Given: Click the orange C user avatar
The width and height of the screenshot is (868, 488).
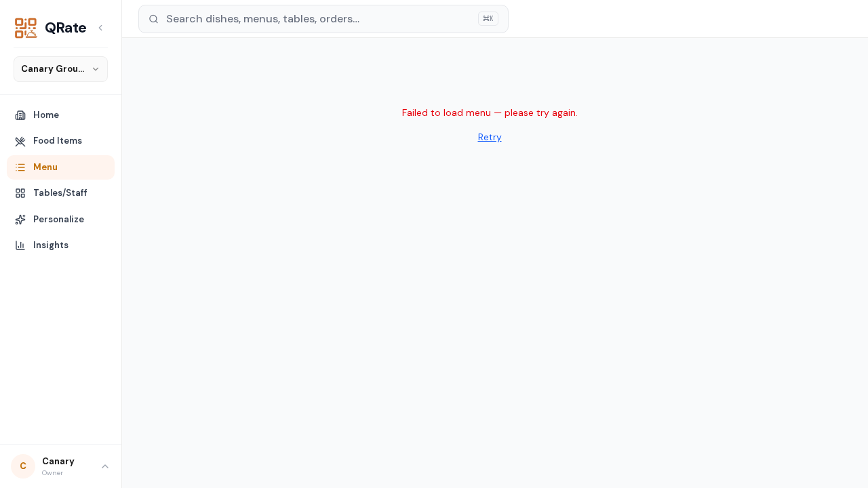Looking at the screenshot, I should tap(23, 466).
